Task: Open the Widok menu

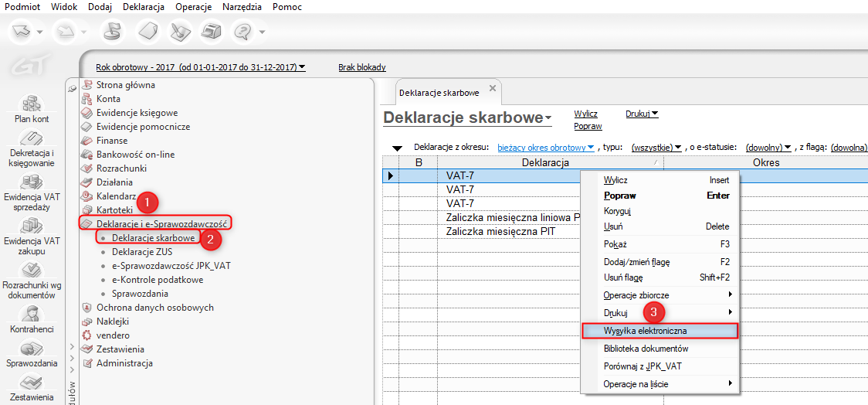Action: (x=63, y=7)
